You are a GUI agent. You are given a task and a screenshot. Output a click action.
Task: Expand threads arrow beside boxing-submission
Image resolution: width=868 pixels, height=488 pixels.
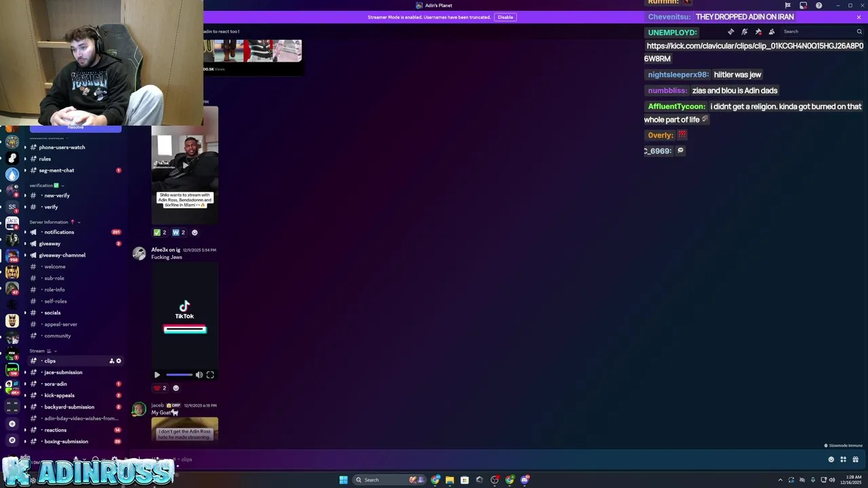click(x=25, y=441)
